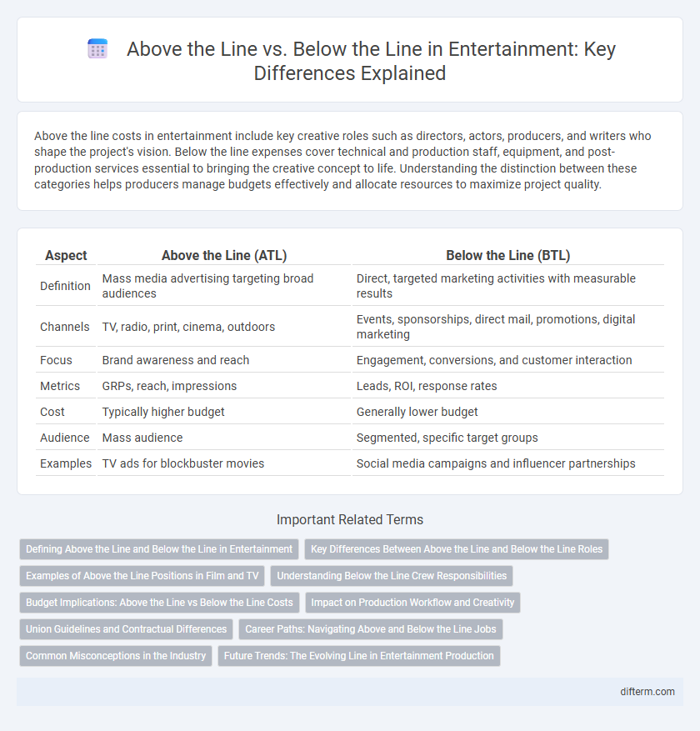Select the 'Metrics' row label
The image size is (700, 731).
60,386
